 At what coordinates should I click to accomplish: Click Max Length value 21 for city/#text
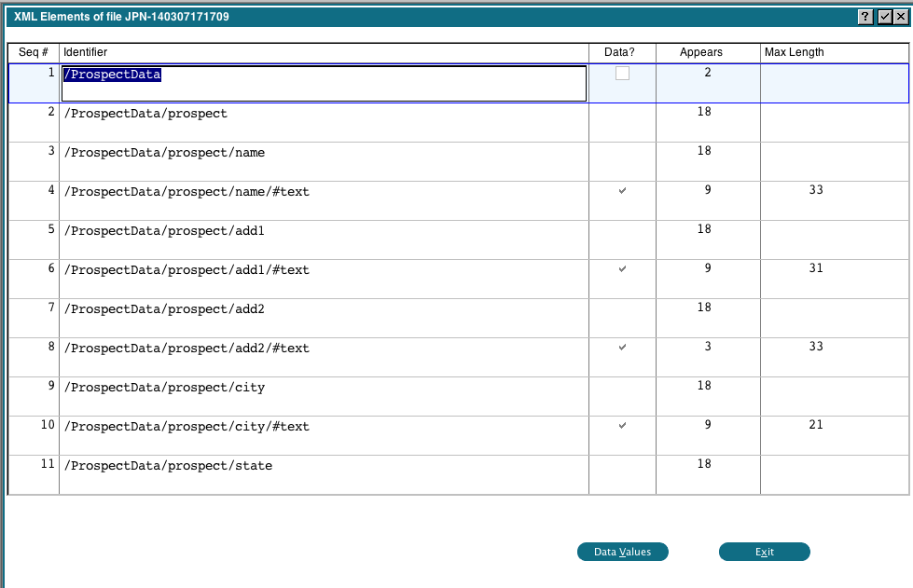pyautogui.click(x=817, y=425)
